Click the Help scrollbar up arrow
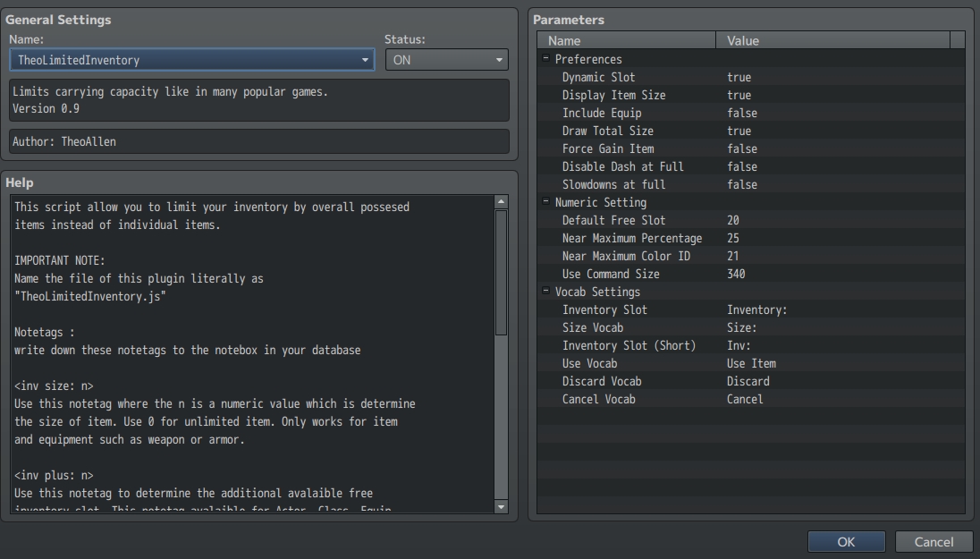The height and width of the screenshot is (559, 980). pos(501,201)
